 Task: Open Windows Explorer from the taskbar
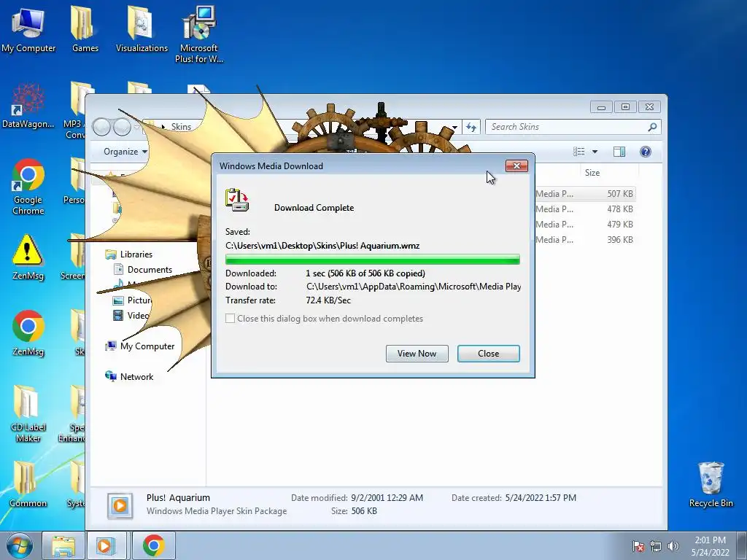click(63, 545)
